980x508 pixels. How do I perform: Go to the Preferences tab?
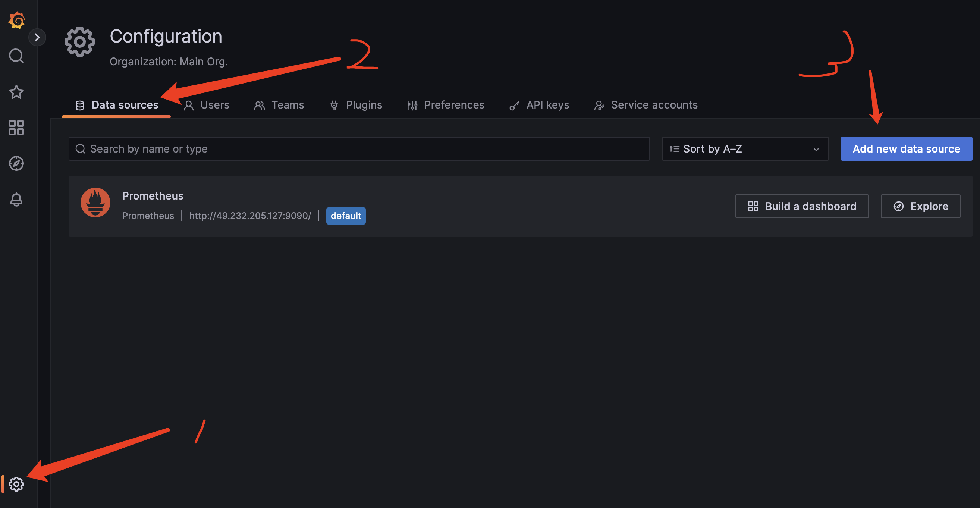click(x=446, y=105)
